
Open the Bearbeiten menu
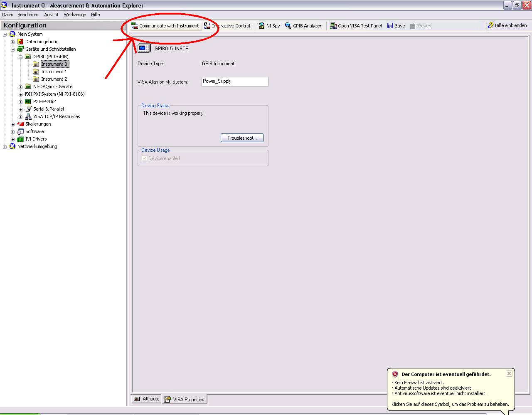click(28, 15)
